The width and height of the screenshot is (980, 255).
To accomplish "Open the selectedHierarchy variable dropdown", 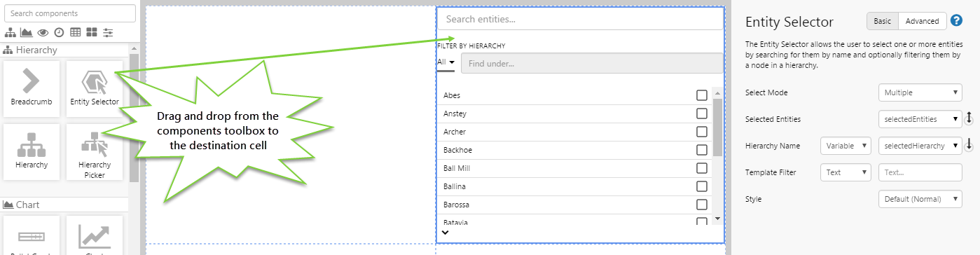I will (920, 146).
